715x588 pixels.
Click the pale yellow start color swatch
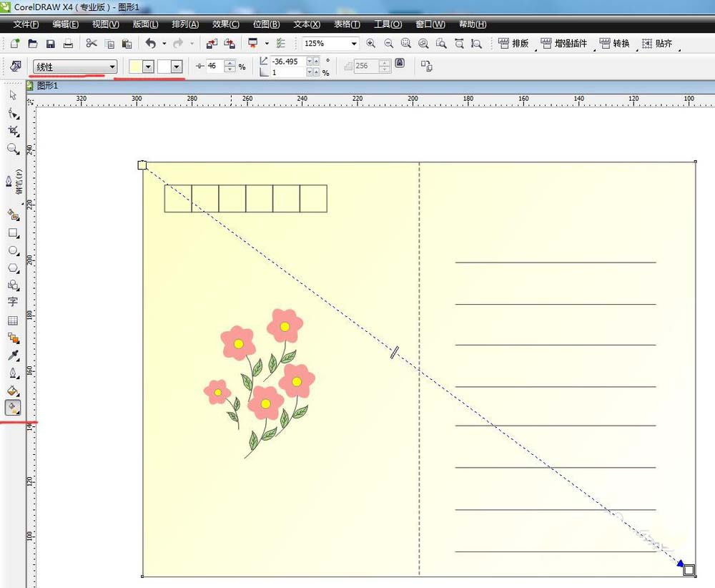pyautogui.click(x=135, y=67)
